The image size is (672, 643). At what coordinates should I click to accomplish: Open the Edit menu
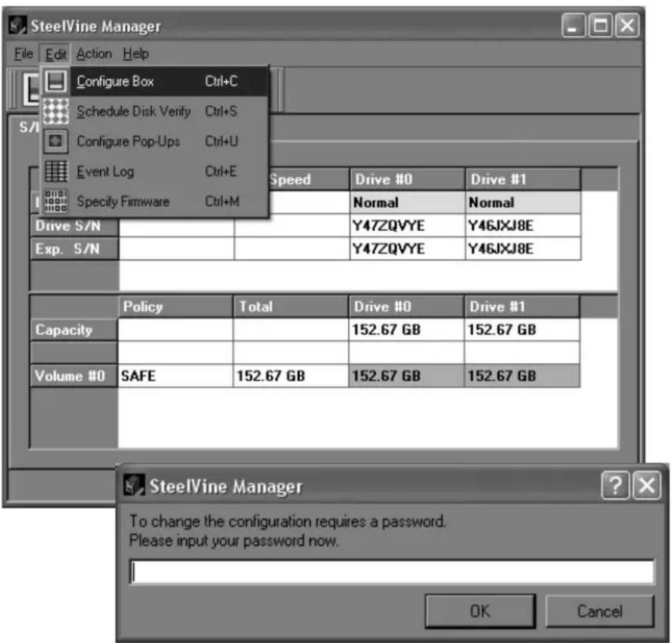pyautogui.click(x=56, y=54)
